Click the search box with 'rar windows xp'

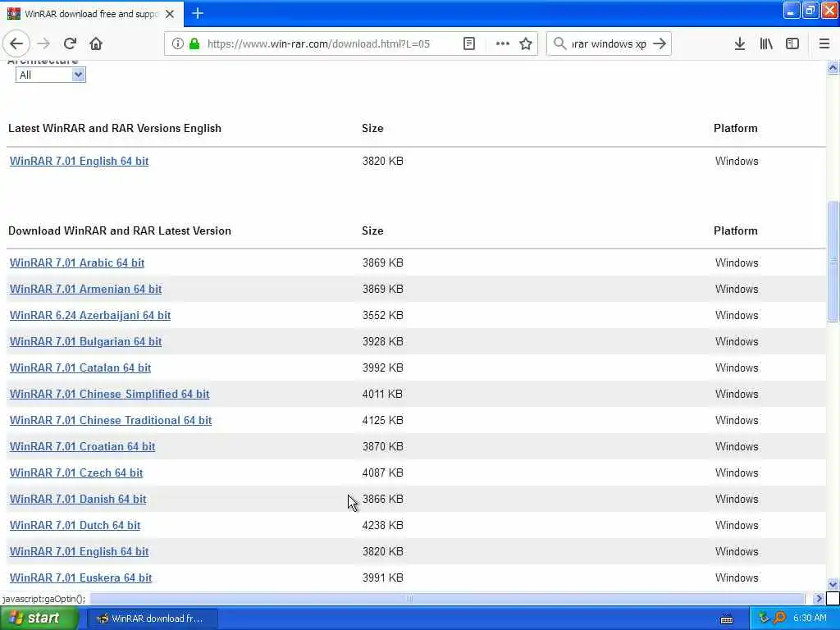click(609, 44)
